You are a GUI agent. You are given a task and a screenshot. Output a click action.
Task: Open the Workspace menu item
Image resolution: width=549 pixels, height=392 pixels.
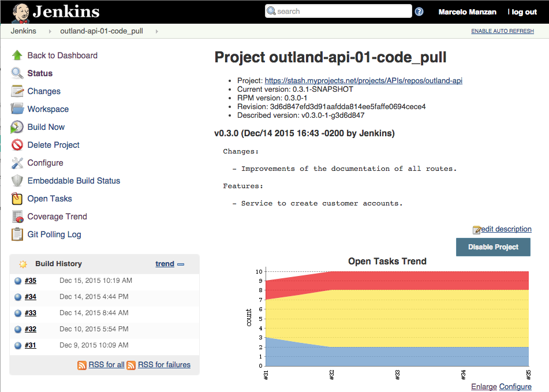[48, 109]
